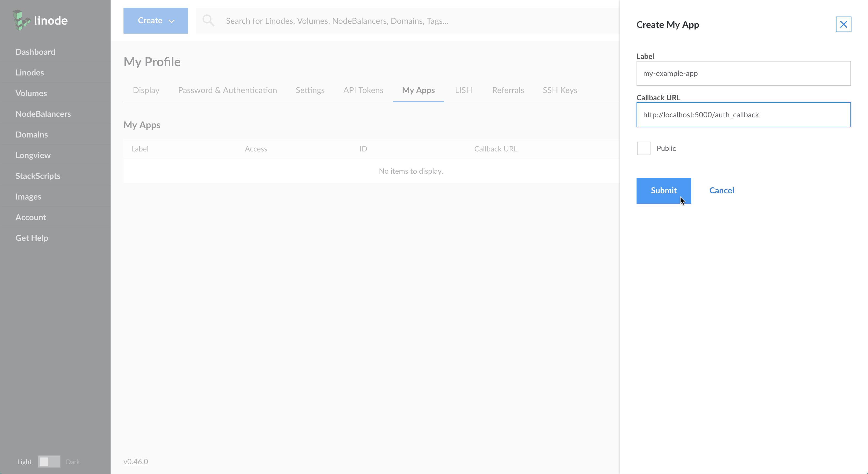Click the NodeBalancers sidebar icon
Viewport: 868px width, 474px height.
point(43,113)
